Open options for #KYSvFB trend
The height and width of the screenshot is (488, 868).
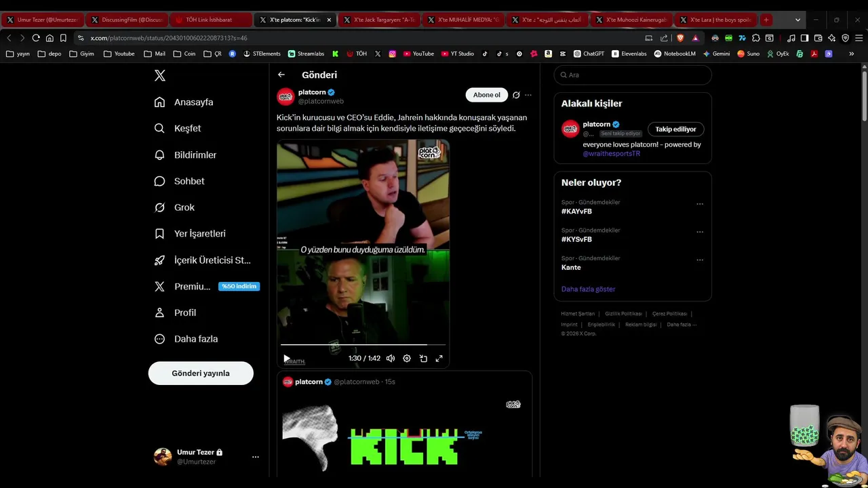point(700,232)
